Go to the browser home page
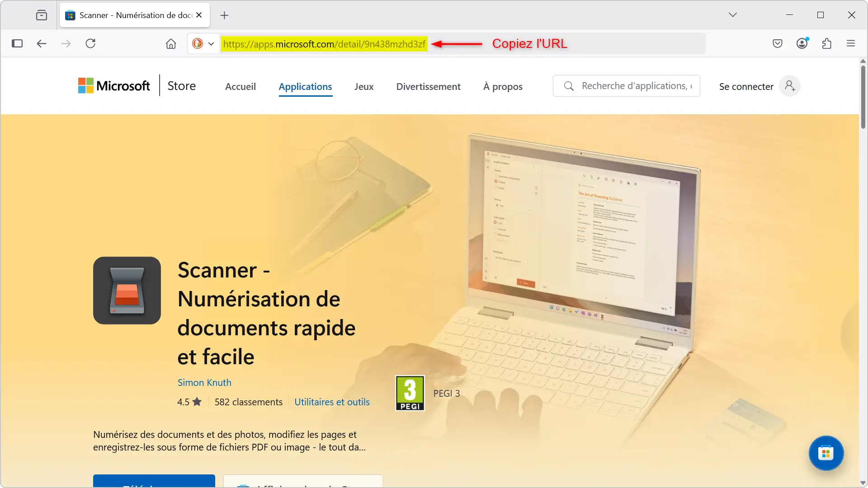Viewport: 868px width, 488px height. tap(171, 43)
